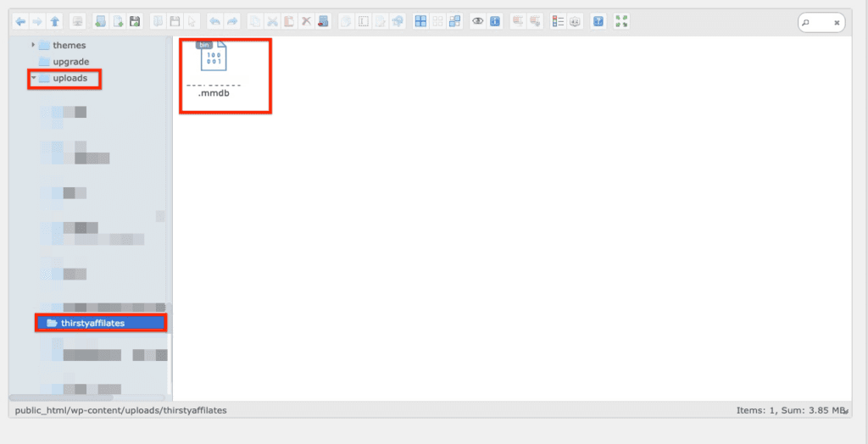The height and width of the screenshot is (444, 868).
Task: Click the undo arrow icon
Action: [x=214, y=21]
